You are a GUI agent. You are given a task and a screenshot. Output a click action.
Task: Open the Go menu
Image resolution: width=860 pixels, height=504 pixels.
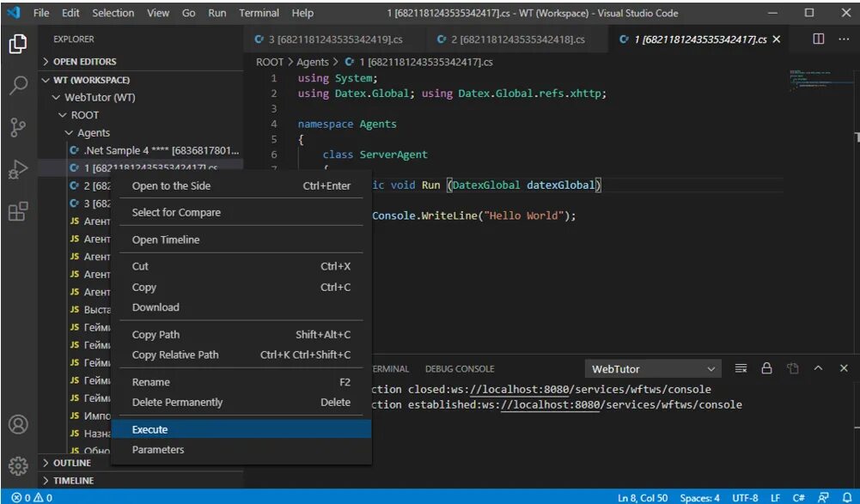[189, 13]
